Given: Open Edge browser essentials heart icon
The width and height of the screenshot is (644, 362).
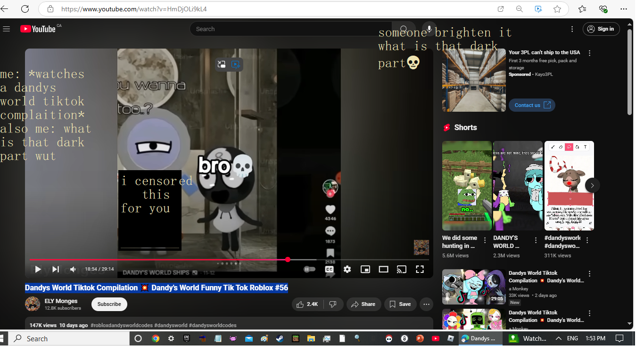Looking at the screenshot, I should (x=603, y=9).
